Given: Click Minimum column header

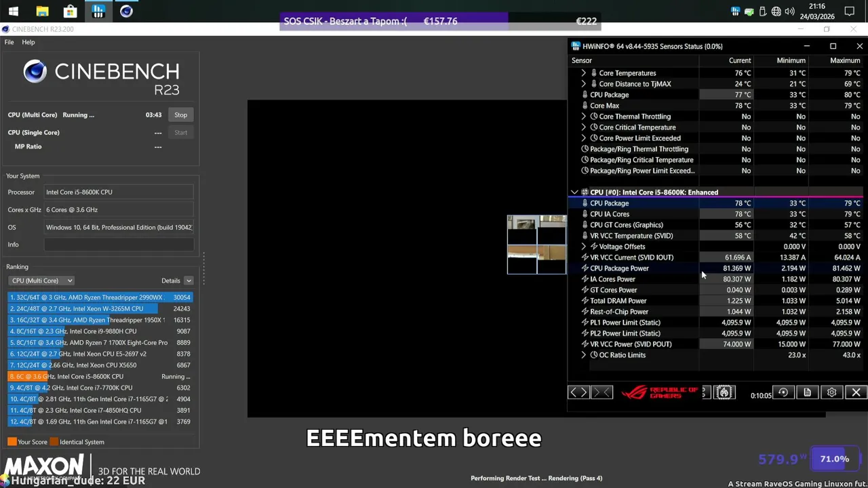Looking at the screenshot, I should click(791, 60).
